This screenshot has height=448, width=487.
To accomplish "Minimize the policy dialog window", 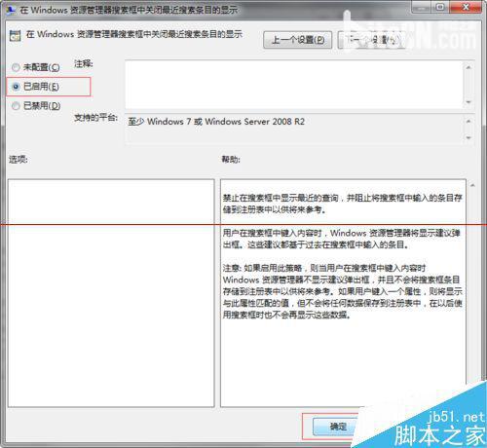I will click(x=422, y=7).
